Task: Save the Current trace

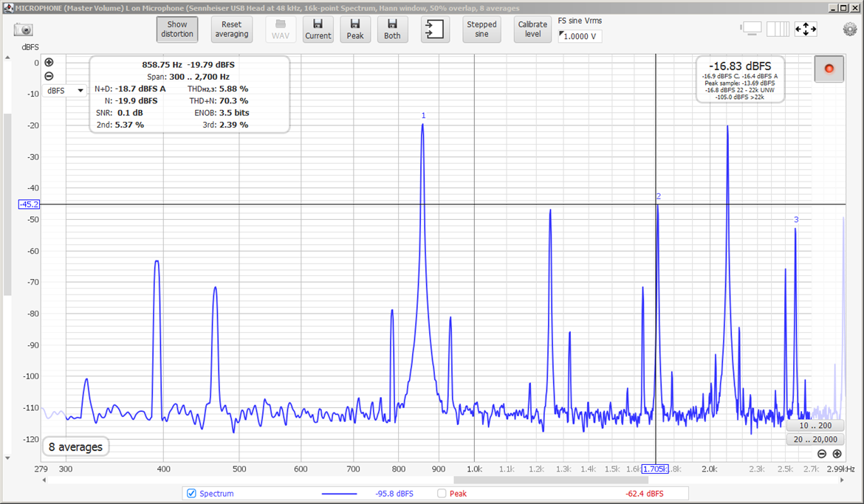Action: click(318, 29)
